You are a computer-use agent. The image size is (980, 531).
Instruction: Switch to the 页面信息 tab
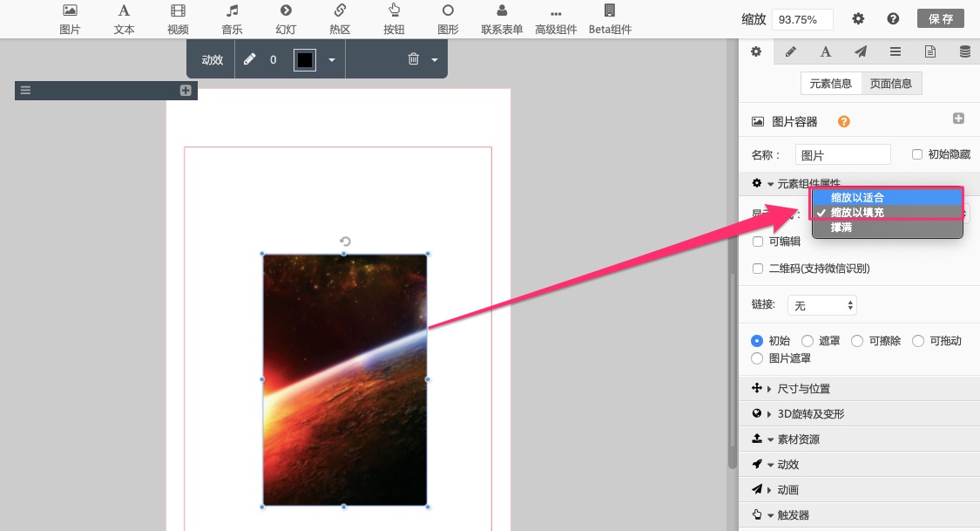[891, 84]
